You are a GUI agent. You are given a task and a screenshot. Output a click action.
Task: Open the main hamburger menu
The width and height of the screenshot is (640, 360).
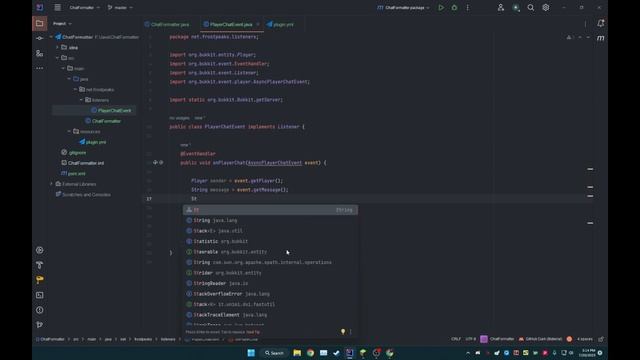(x=58, y=7)
